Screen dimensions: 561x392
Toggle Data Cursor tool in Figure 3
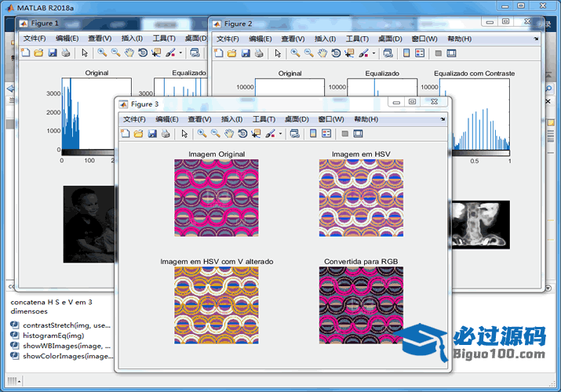(x=256, y=134)
